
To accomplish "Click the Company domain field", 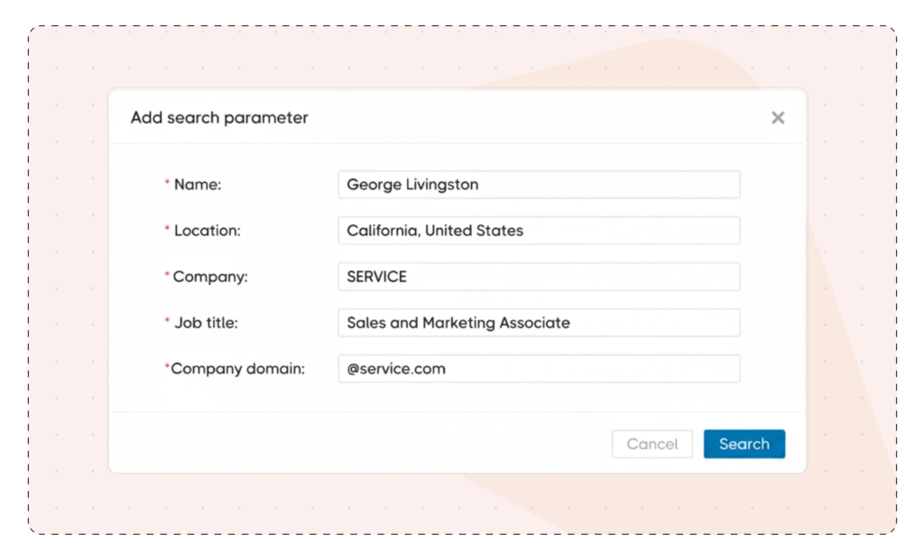I will click(x=539, y=369).
